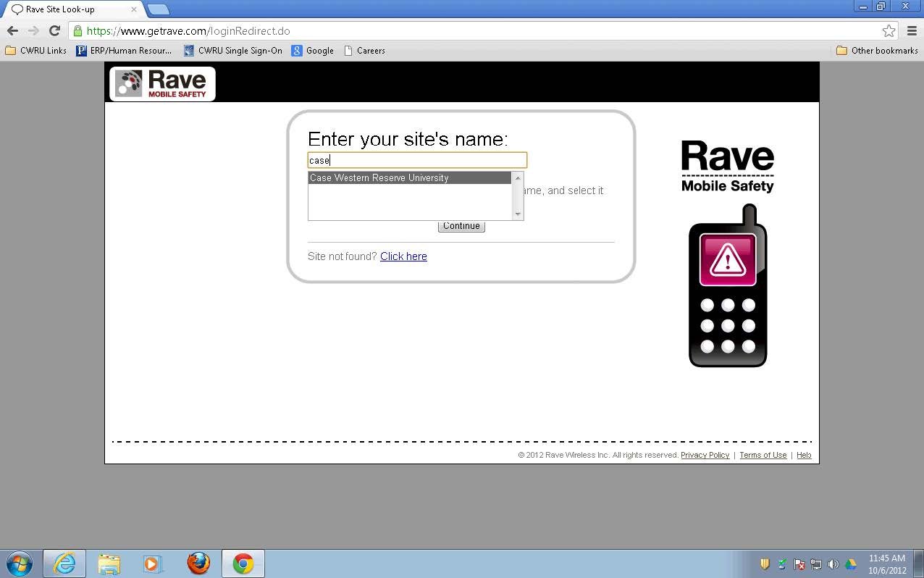Expand the Other bookmarks folder
This screenshot has width=924, height=578.
[x=877, y=51]
